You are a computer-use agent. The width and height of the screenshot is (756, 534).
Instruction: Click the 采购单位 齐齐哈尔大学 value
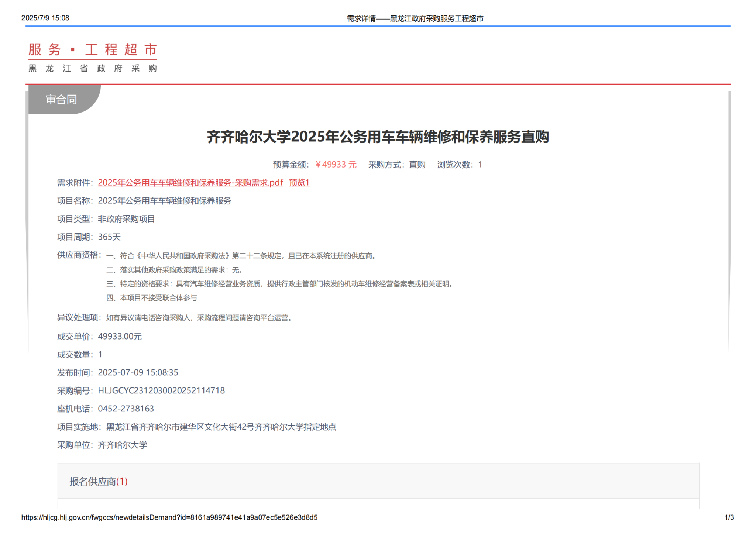pyautogui.click(x=122, y=445)
